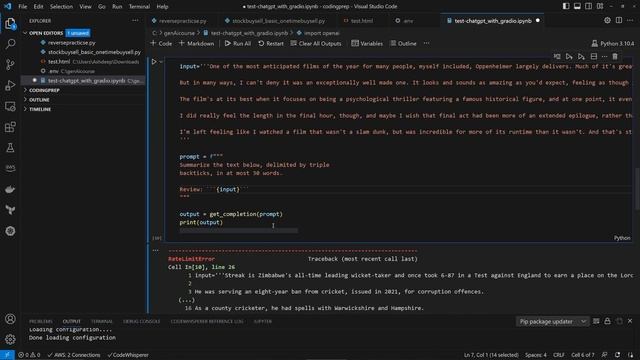
Task: Run the current notebook cell
Action: pyautogui.click(x=154, y=62)
